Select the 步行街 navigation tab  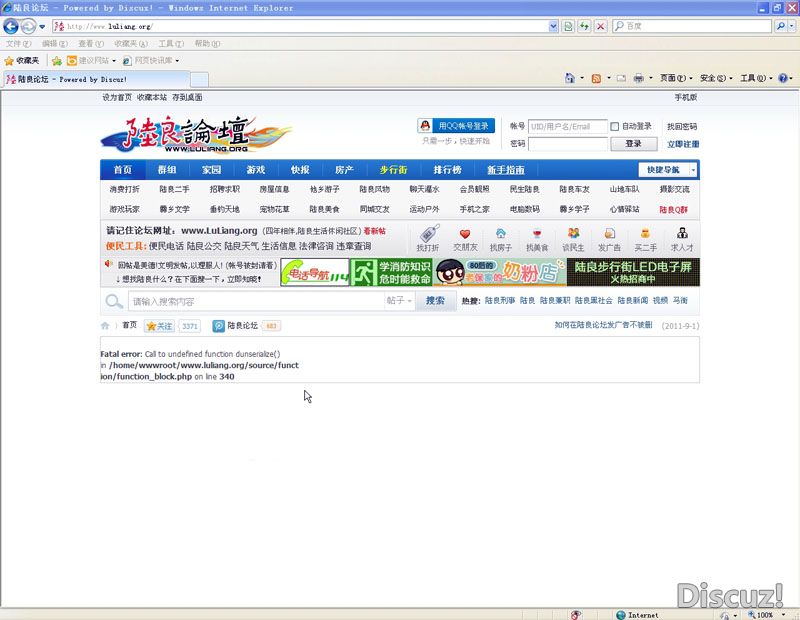[x=393, y=170]
